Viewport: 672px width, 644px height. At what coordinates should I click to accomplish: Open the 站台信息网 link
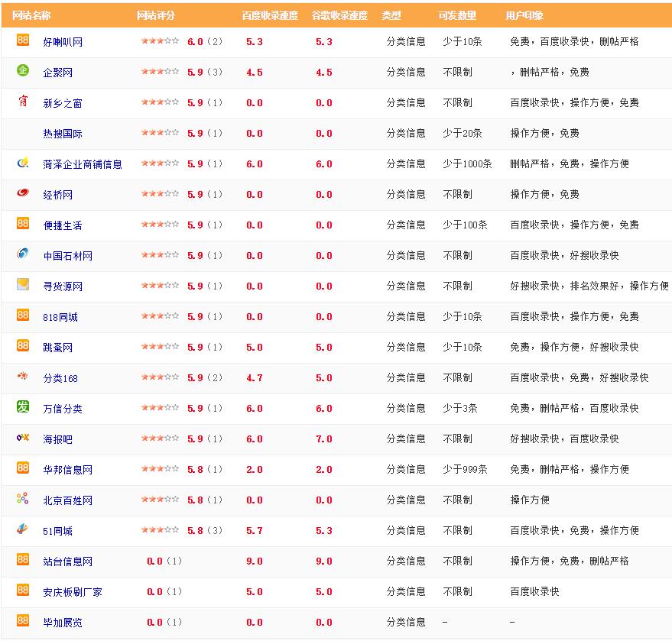(x=68, y=561)
